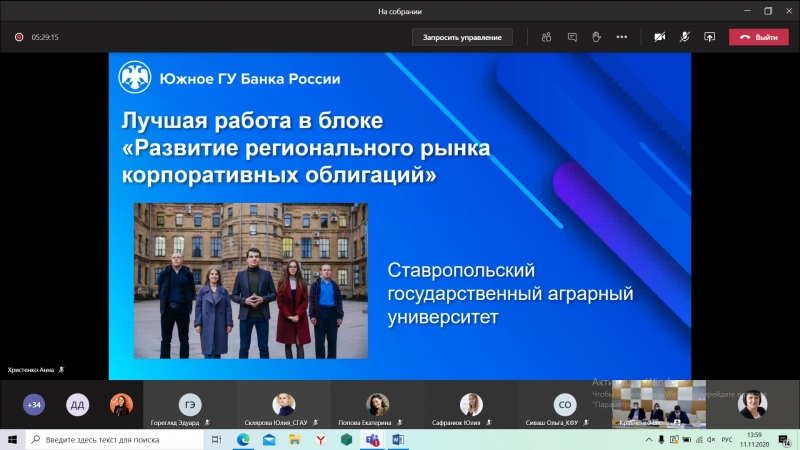The image size is (800, 450).
Task: Open Yandex Browser from taskbar
Action: click(x=320, y=439)
